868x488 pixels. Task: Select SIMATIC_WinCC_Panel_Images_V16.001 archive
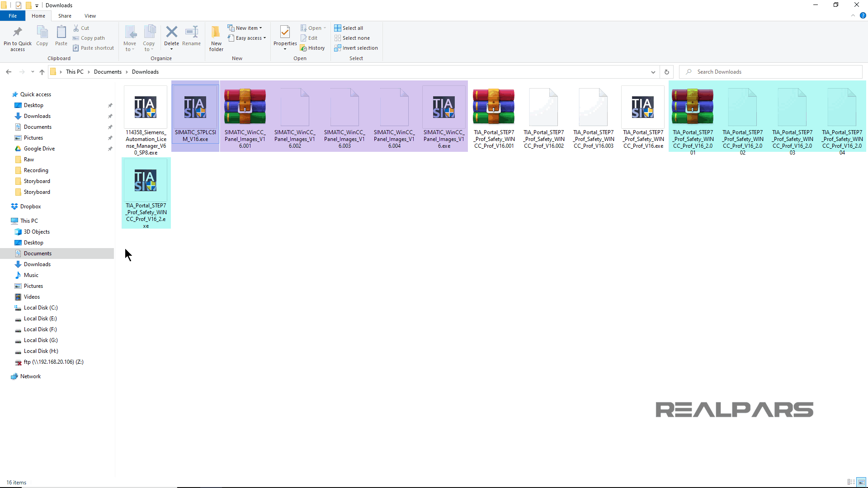245,117
